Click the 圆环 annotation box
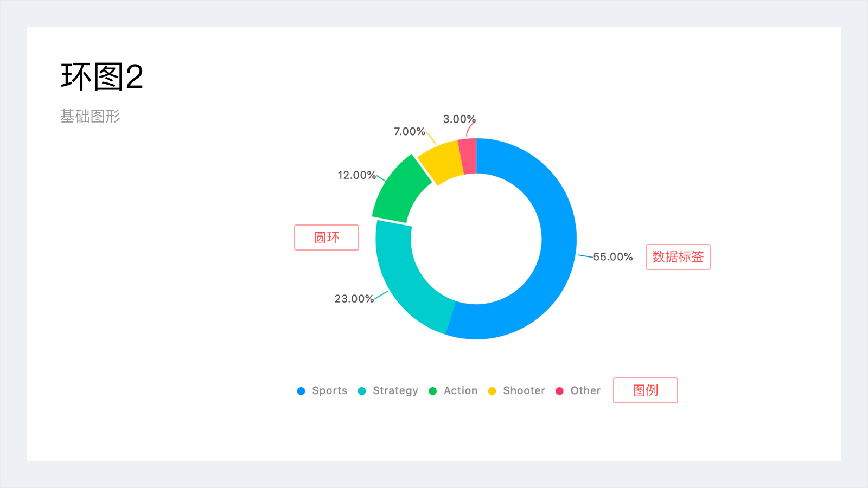 pyautogui.click(x=327, y=237)
